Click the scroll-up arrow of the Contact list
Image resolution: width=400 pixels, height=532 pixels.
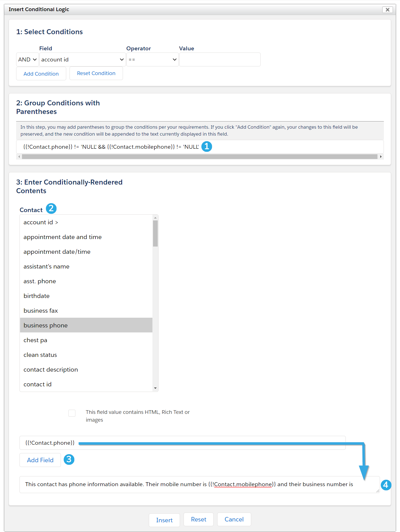point(155,218)
